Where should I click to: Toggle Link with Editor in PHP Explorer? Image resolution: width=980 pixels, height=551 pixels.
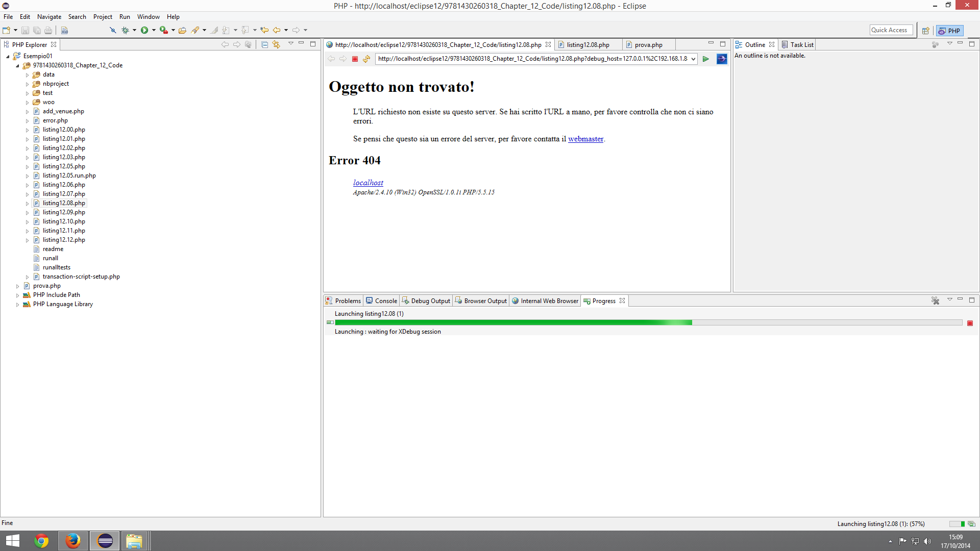pyautogui.click(x=276, y=45)
